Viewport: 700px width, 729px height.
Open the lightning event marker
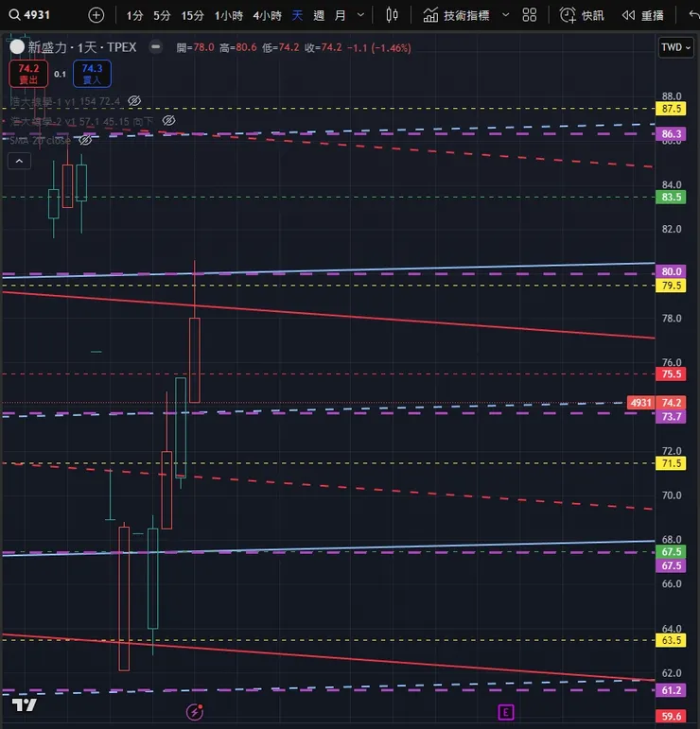[195, 712]
